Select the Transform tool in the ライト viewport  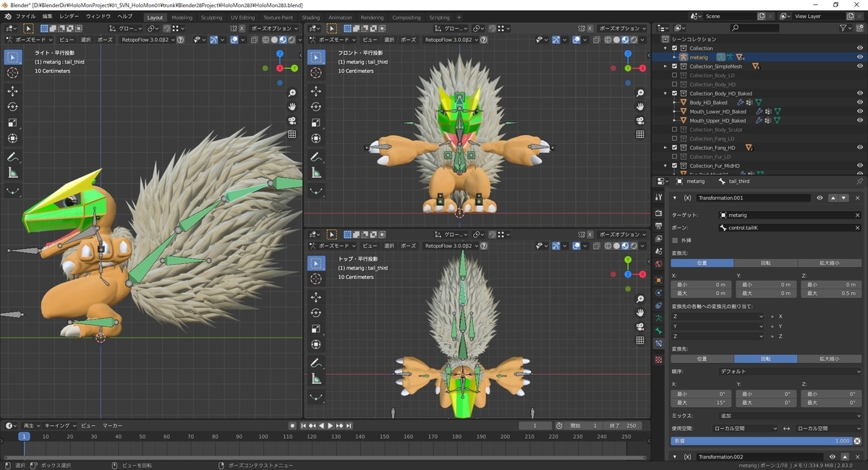pos(13,139)
